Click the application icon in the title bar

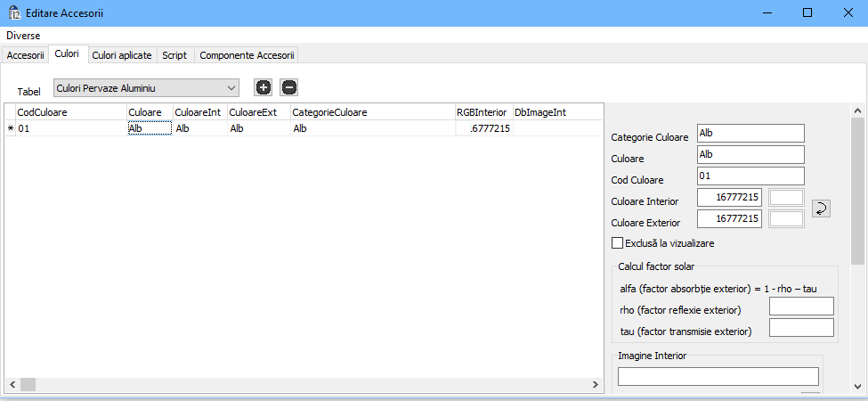14,12
